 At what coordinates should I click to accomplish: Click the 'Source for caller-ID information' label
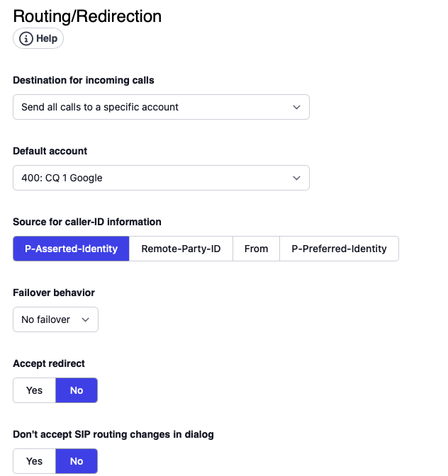pyautogui.click(x=87, y=222)
